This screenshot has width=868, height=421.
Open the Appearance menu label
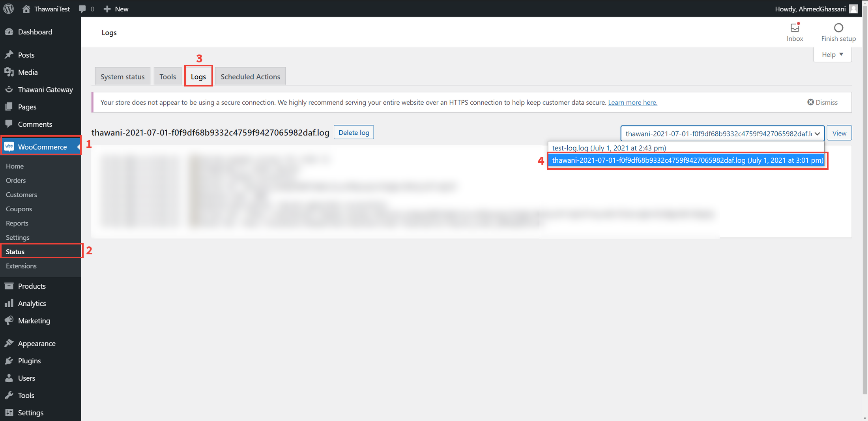click(x=37, y=344)
